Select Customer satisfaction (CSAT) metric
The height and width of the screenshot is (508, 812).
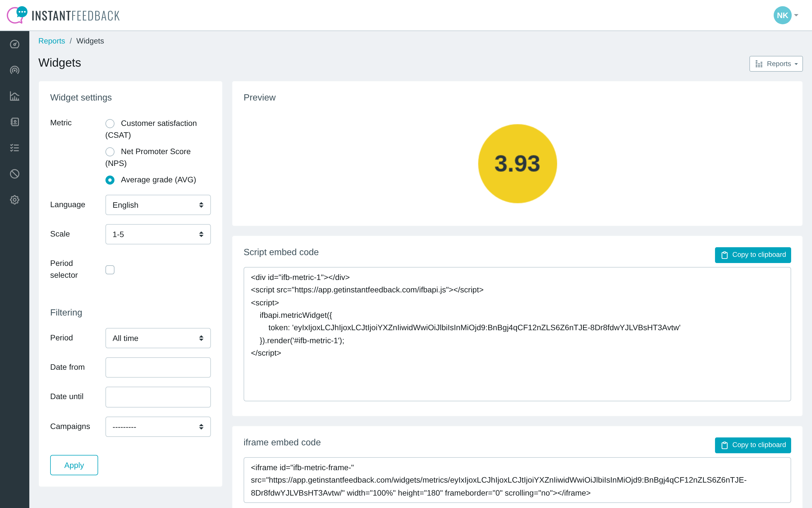(110, 124)
